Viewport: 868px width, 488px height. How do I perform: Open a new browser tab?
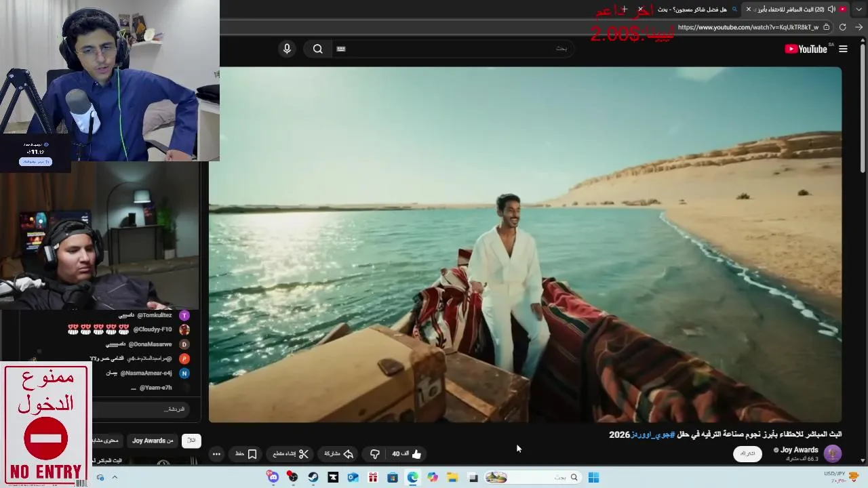click(x=625, y=9)
